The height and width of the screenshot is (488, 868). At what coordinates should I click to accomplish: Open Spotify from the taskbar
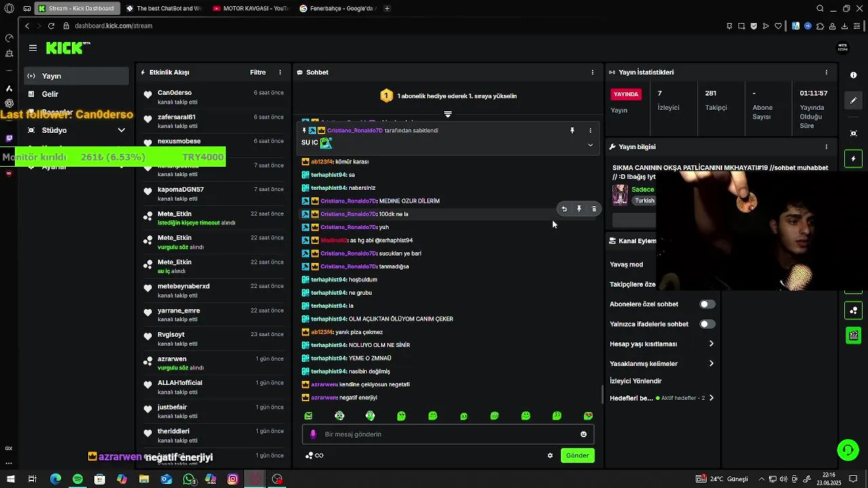[77, 479]
